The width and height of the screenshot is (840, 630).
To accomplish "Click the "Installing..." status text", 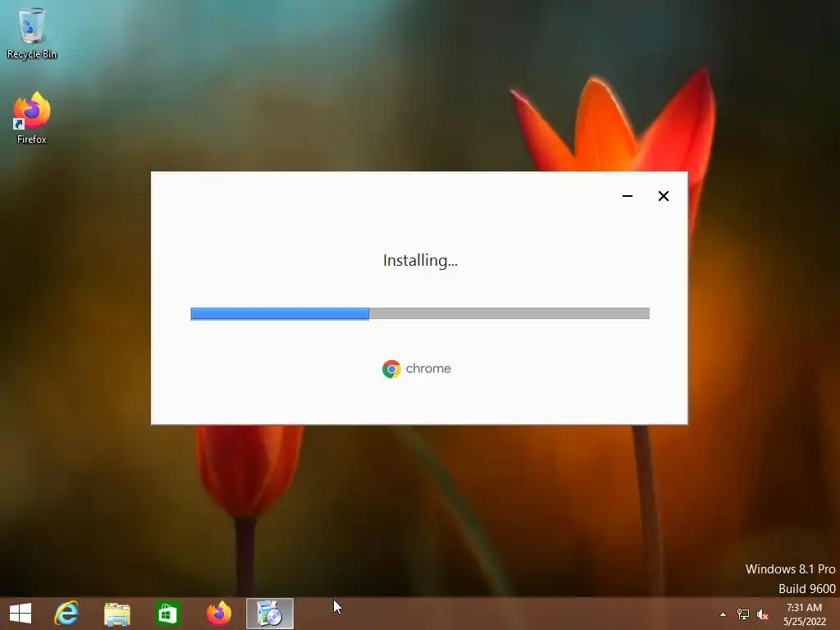I will tap(420, 260).
